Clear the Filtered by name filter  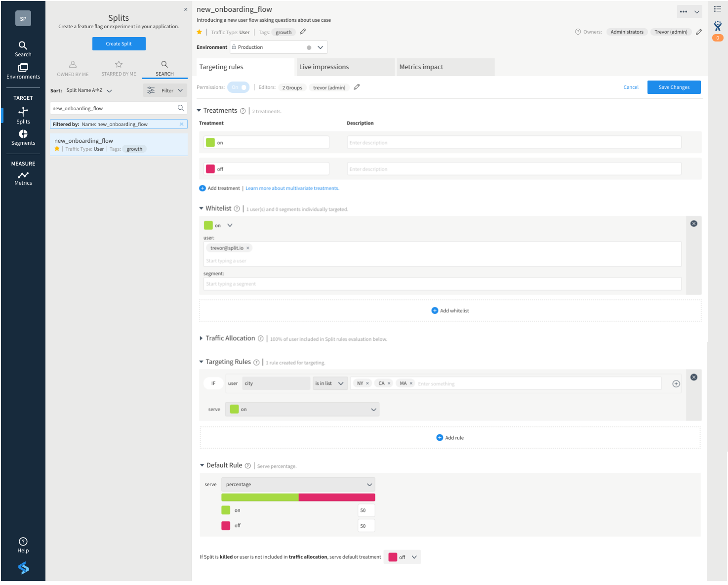181,124
